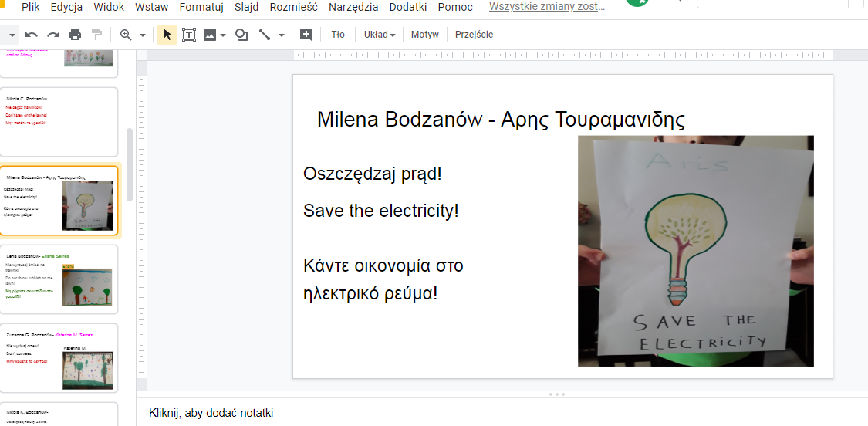Open the Dodatki menu
Screen dimensions: 868x426
pos(408,7)
